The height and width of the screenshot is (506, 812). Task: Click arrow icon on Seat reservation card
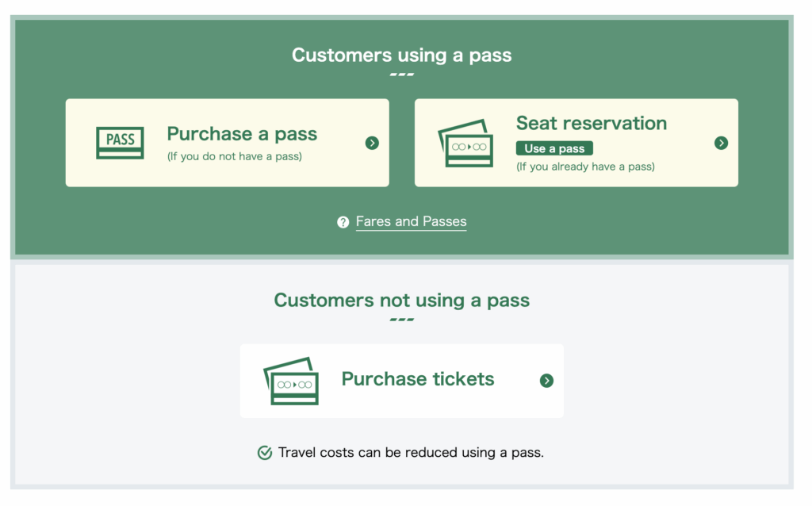pyautogui.click(x=721, y=143)
